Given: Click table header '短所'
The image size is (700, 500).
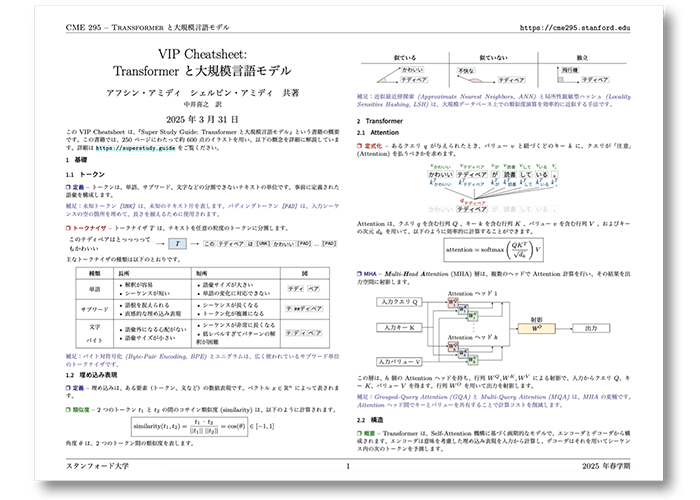Looking at the screenshot, I should [x=202, y=273].
